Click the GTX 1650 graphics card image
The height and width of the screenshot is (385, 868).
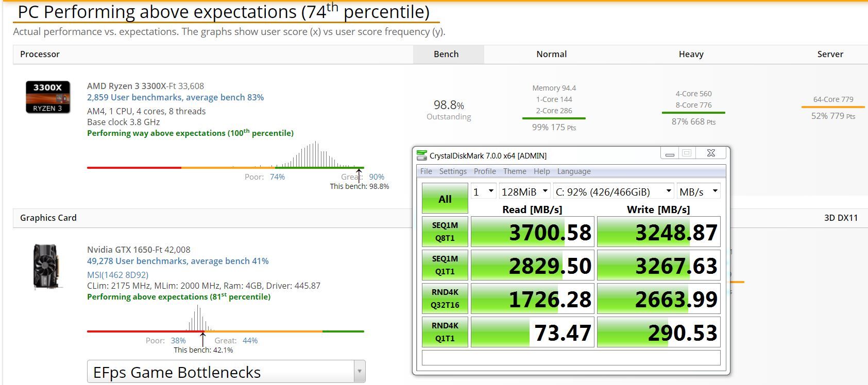click(x=47, y=267)
